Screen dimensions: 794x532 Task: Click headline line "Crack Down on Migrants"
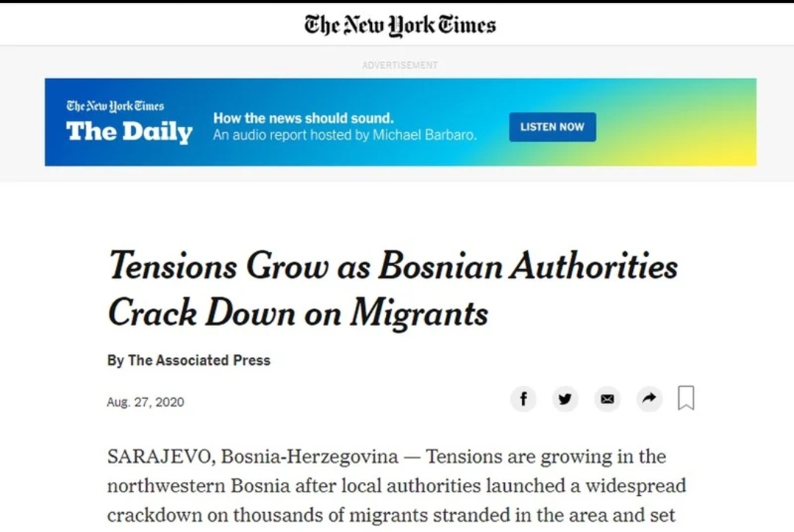298,313
